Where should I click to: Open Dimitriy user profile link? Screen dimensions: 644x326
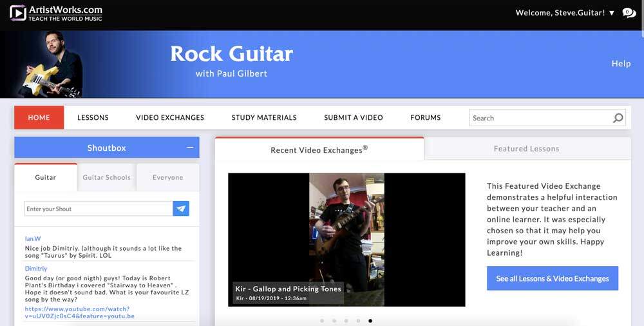coord(36,269)
